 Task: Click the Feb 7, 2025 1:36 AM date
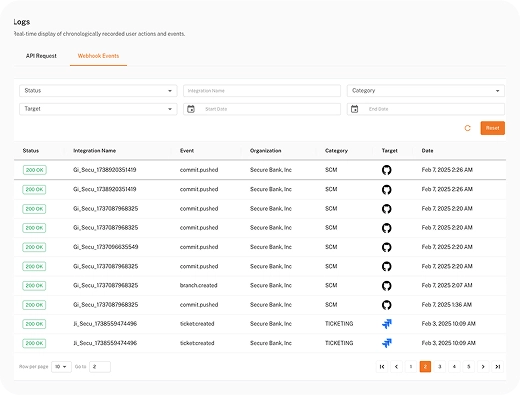[x=446, y=305]
